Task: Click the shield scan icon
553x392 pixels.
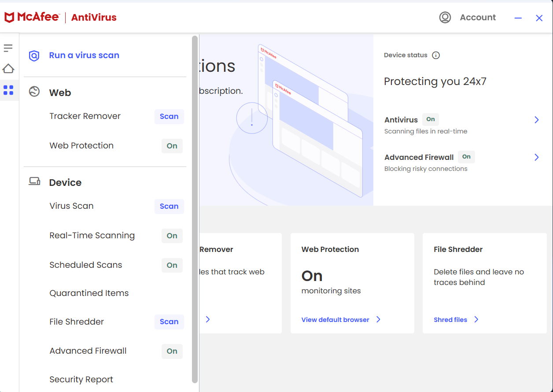Action: point(34,55)
